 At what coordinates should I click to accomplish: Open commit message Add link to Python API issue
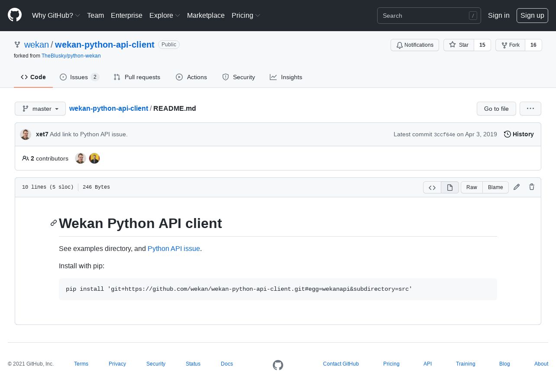tap(89, 134)
